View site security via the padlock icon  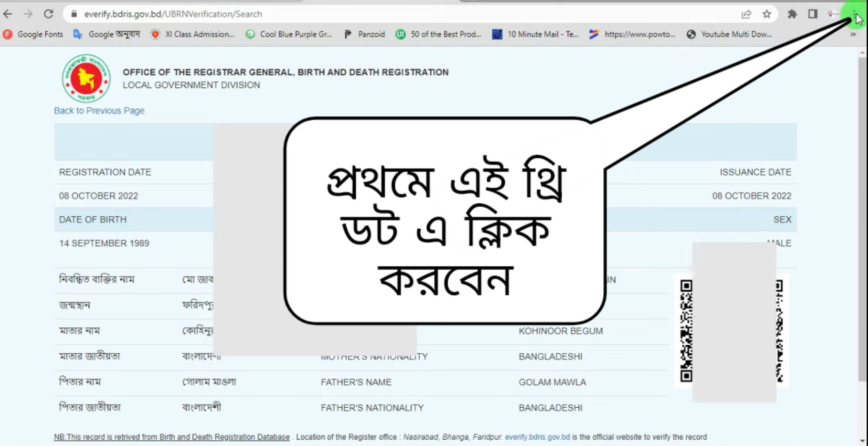[74, 14]
